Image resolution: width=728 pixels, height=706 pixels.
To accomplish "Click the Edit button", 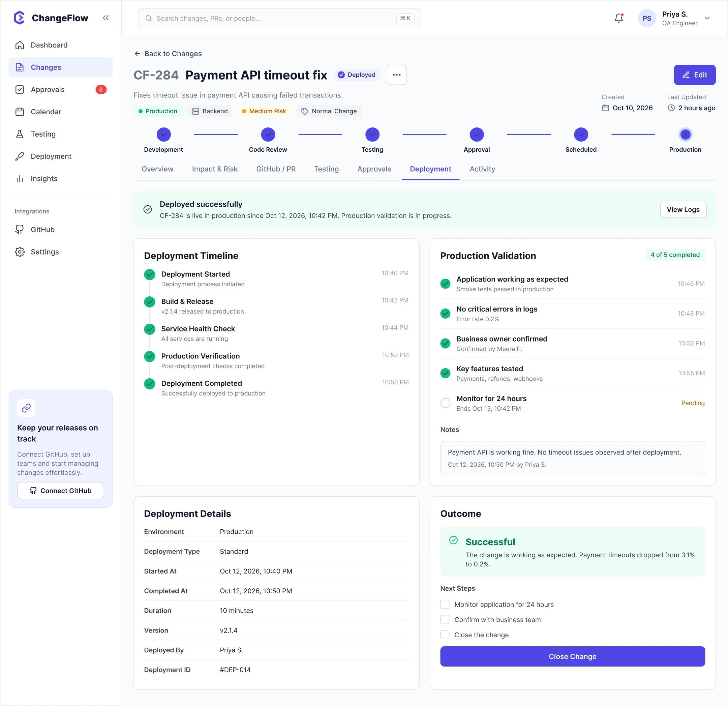I will click(695, 75).
